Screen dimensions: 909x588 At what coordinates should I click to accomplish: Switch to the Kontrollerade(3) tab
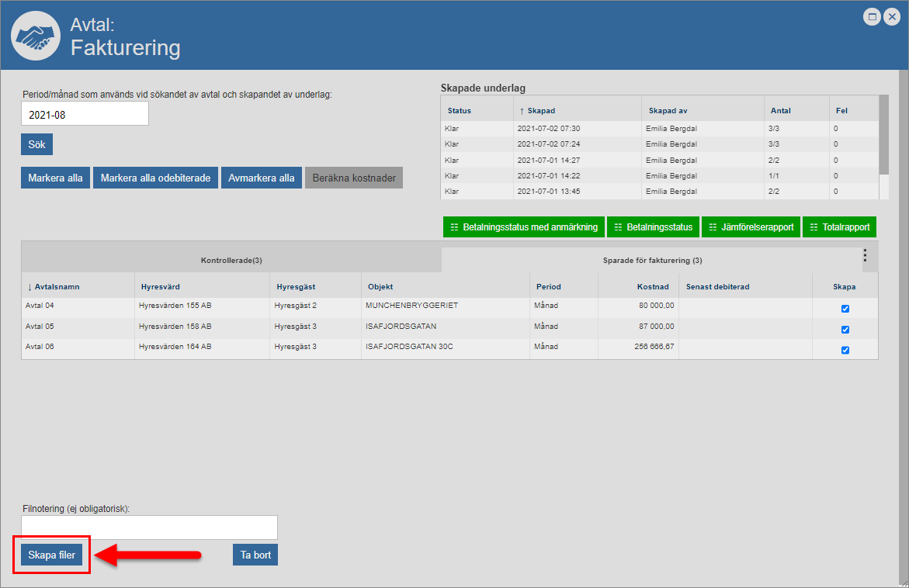[231, 261]
